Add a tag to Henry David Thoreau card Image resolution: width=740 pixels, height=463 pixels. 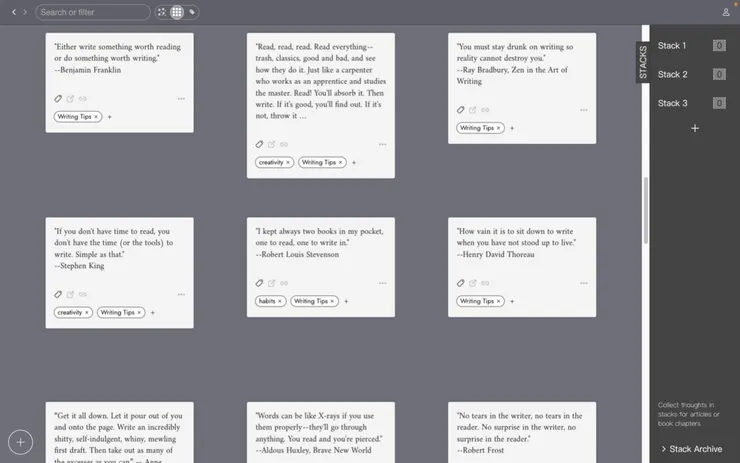pos(512,301)
